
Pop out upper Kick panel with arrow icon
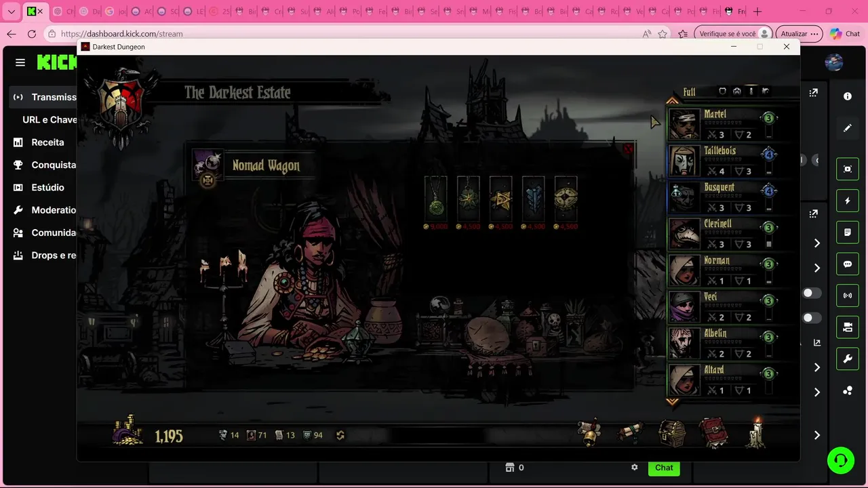point(814,93)
